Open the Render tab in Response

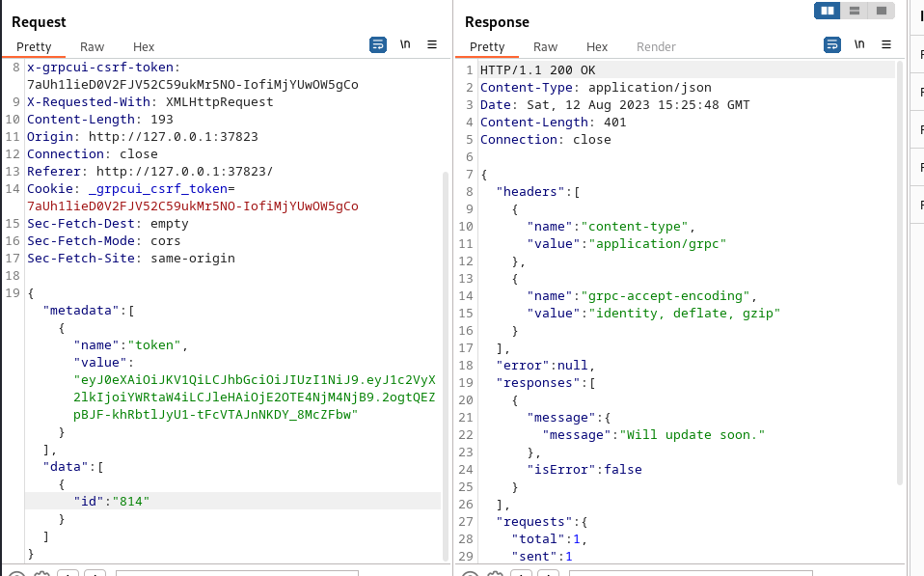(x=656, y=46)
